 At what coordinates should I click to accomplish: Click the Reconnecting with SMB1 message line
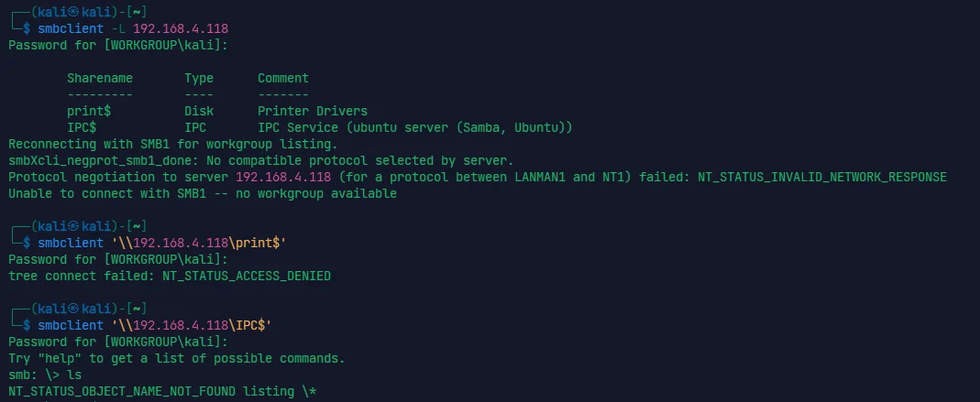click(x=172, y=144)
